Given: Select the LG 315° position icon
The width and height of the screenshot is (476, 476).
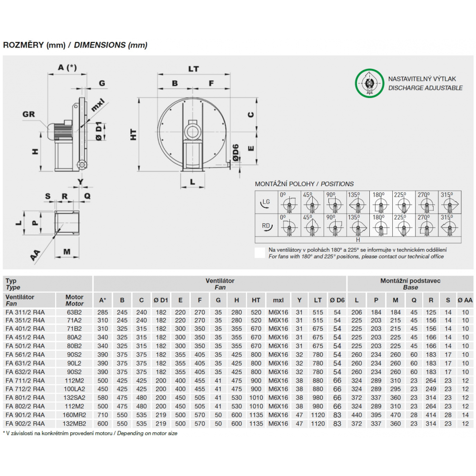Looking at the screenshot, I should tap(450, 202).
